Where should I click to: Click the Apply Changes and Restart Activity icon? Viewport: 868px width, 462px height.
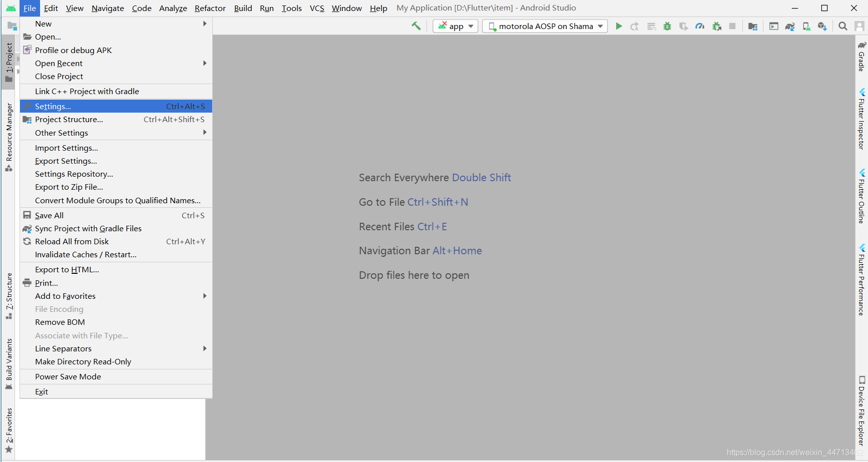[635, 26]
